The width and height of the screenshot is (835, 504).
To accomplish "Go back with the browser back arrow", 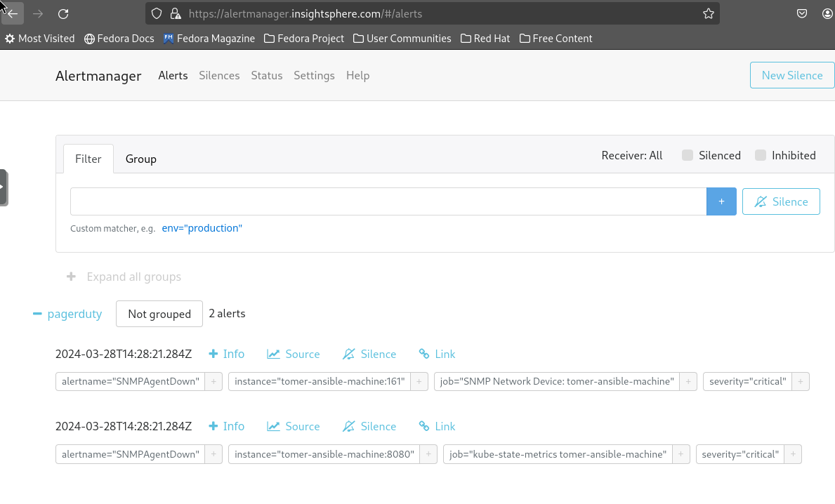I will [12, 14].
